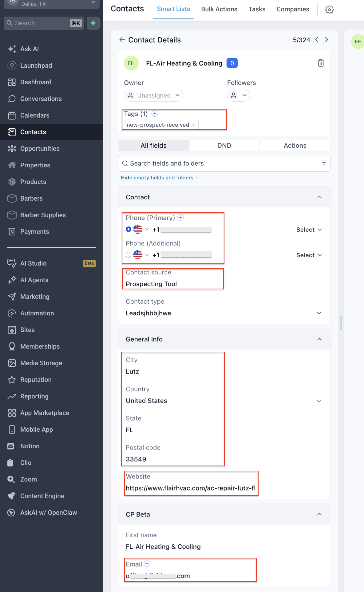Screen dimensions: 364x592
Task: Go to next contact arrow
Action: pos(326,40)
